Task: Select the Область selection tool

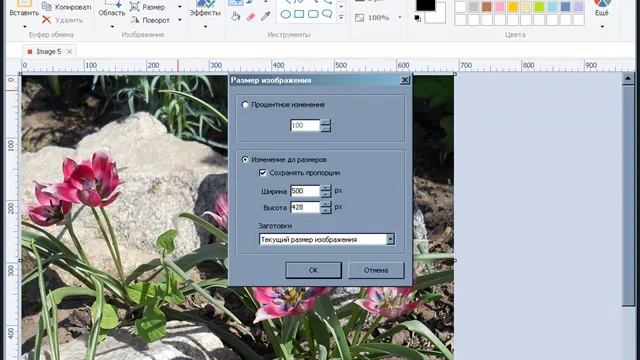Action: coord(111,8)
